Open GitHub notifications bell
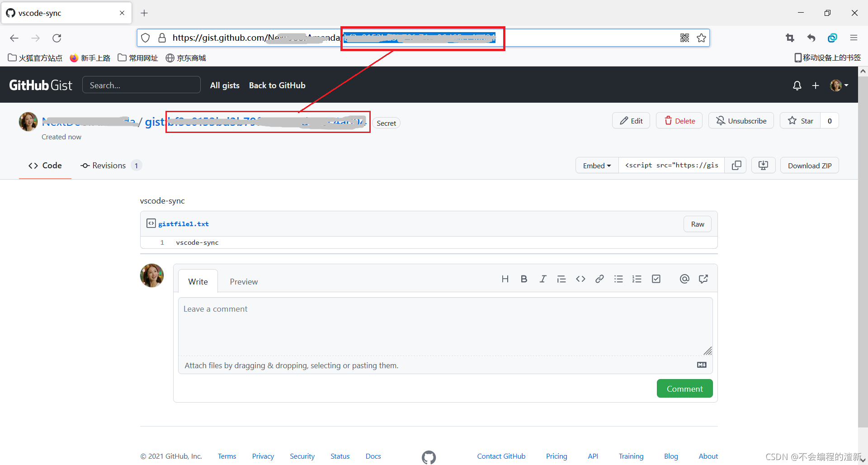This screenshot has height=465, width=868. click(x=797, y=85)
